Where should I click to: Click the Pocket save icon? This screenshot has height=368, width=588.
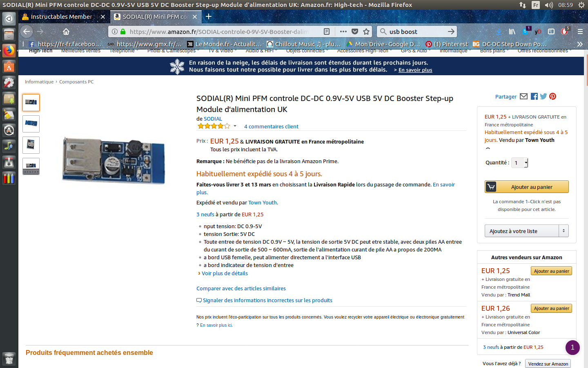coord(355,31)
